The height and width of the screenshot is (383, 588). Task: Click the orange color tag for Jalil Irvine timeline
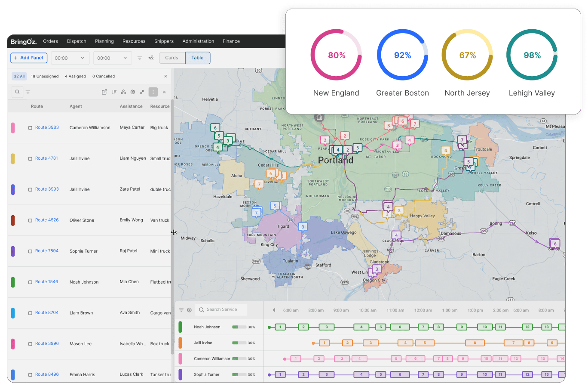point(181,343)
